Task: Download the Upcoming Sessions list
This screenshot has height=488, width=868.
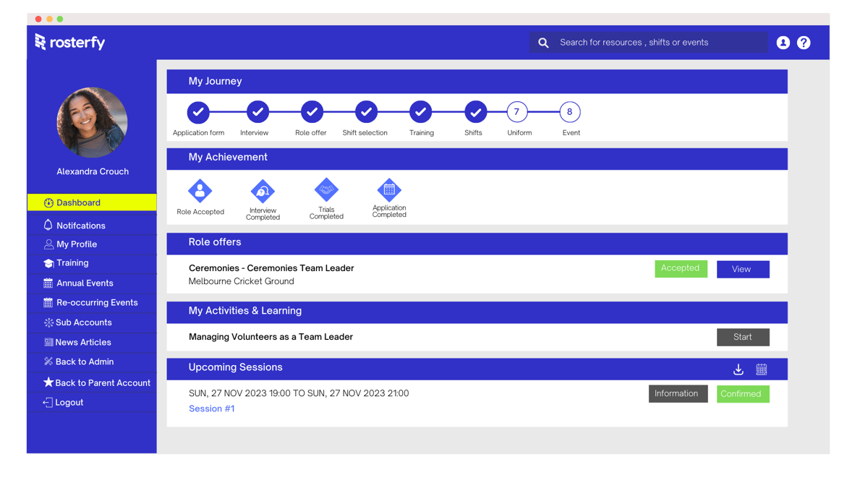Action: click(x=738, y=369)
